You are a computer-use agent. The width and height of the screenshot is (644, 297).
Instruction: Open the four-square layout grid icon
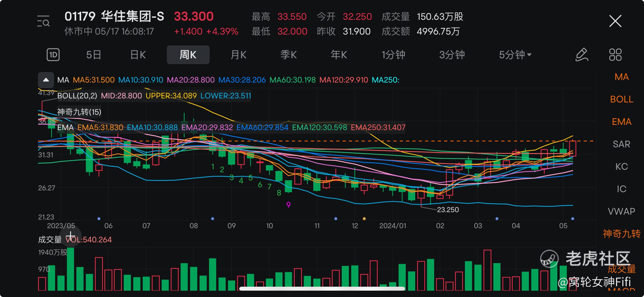(615, 55)
